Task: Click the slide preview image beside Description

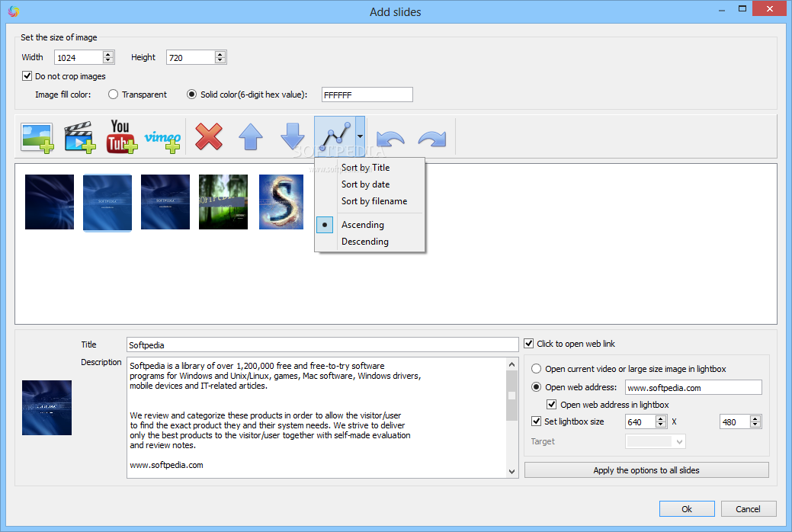Action: pos(47,408)
